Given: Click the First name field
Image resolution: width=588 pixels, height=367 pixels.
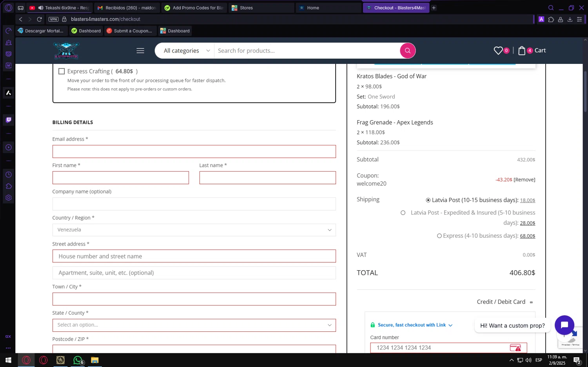Looking at the screenshot, I should 121,178.
